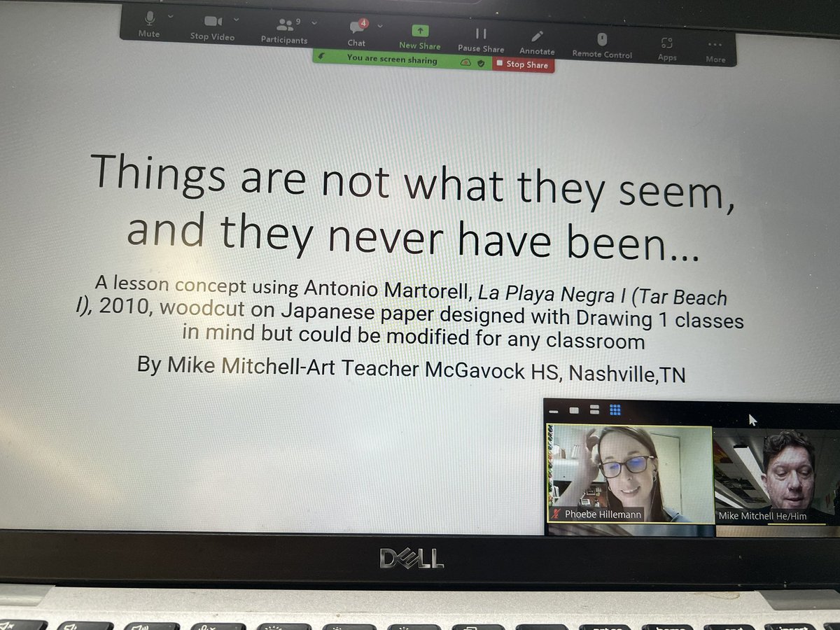The image size is (840, 630).
Task: Click the shield security icon in sharing bar
Action: coord(481,63)
